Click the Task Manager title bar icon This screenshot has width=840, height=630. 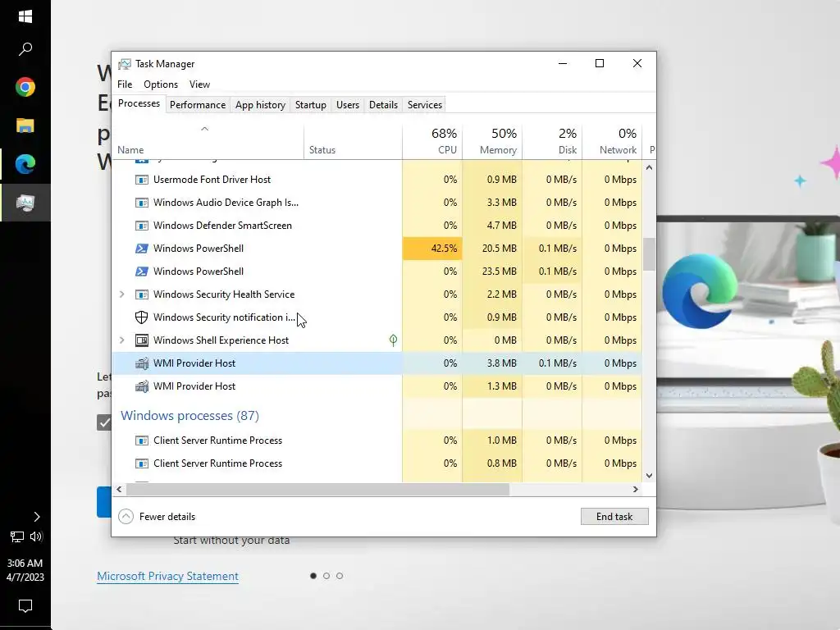pyautogui.click(x=125, y=64)
